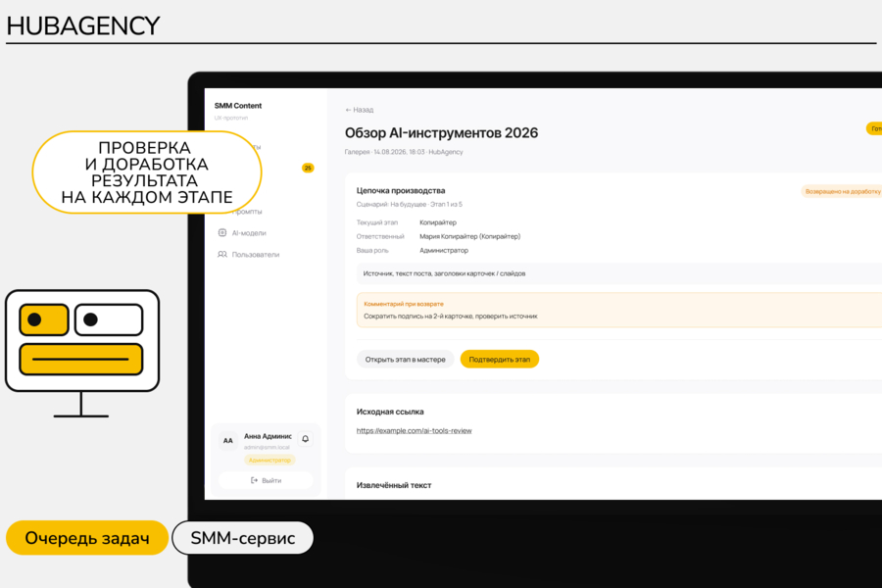Click the Комментарий при возврате label
Screen dimensions: 882x588
(404, 304)
